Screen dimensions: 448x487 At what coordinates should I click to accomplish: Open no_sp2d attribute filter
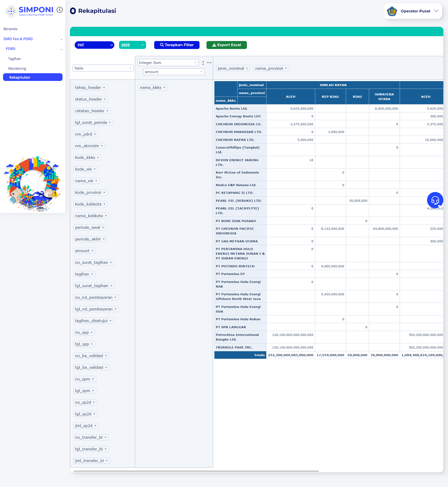94,402
